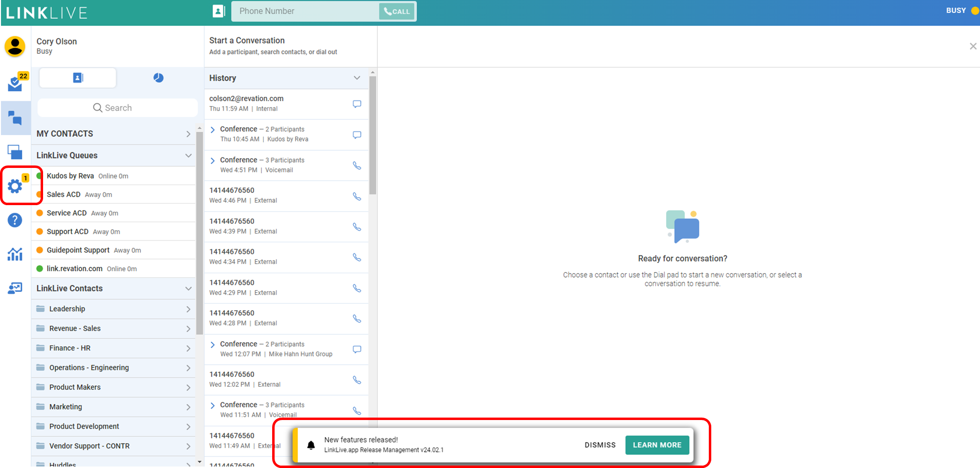Screen dimensions: 980x468
Task: Switch to the pie chart stats tab
Action: [158, 78]
